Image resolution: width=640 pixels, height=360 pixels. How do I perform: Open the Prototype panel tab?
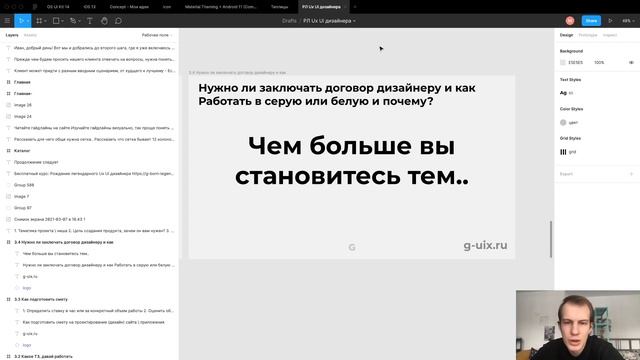[x=588, y=35]
